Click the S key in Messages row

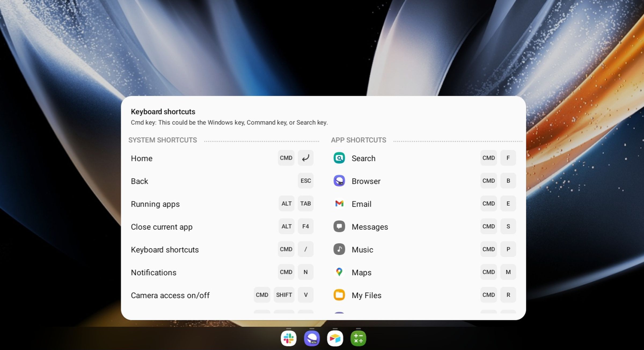(x=508, y=226)
